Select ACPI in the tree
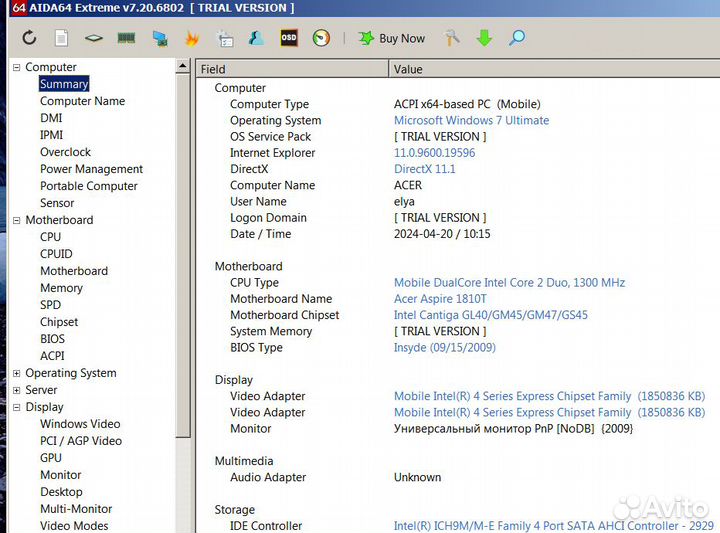Viewport: 720px width, 533px height. click(x=52, y=356)
